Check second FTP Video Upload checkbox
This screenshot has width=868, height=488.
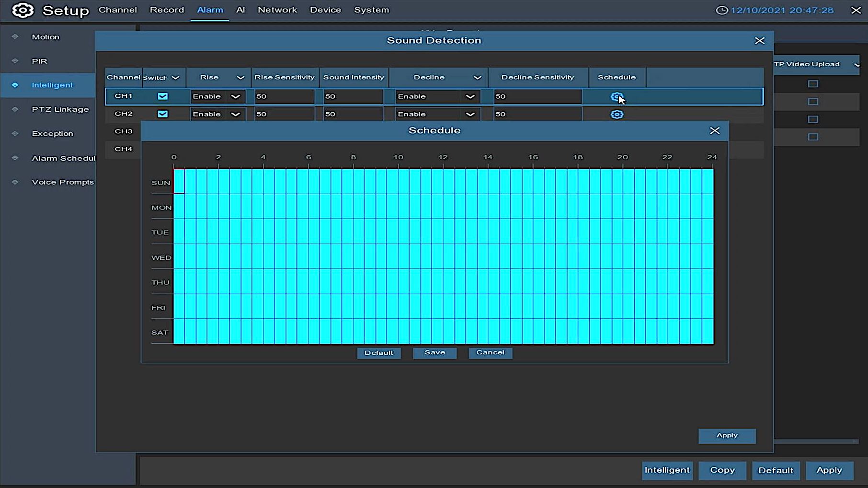pyautogui.click(x=812, y=102)
